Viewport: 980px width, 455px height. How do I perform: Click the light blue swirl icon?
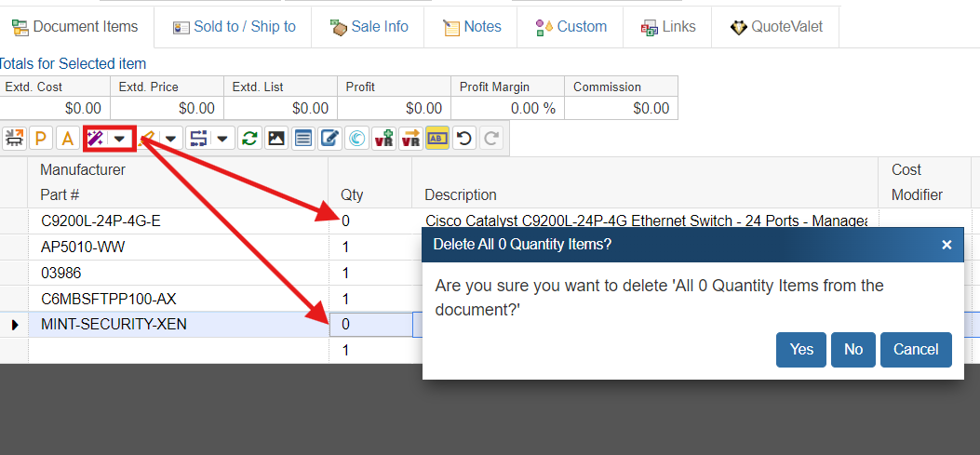click(x=356, y=138)
